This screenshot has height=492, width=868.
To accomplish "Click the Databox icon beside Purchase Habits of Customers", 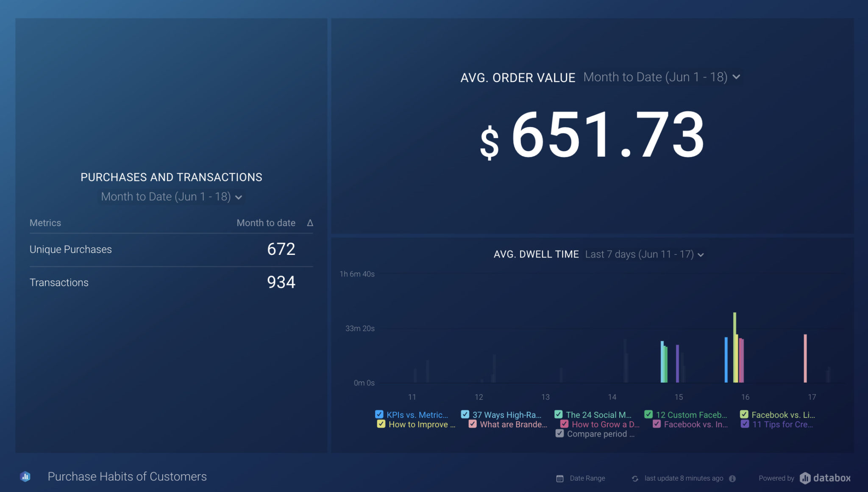I will (x=25, y=476).
